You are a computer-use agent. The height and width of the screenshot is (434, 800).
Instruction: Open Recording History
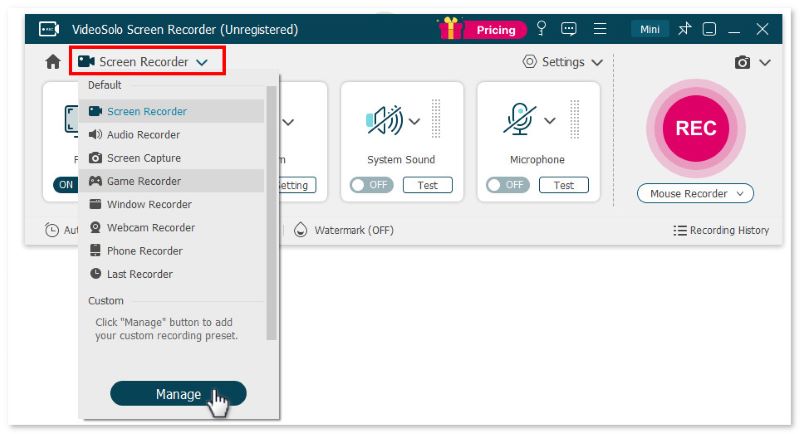click(x=721, y=231)
